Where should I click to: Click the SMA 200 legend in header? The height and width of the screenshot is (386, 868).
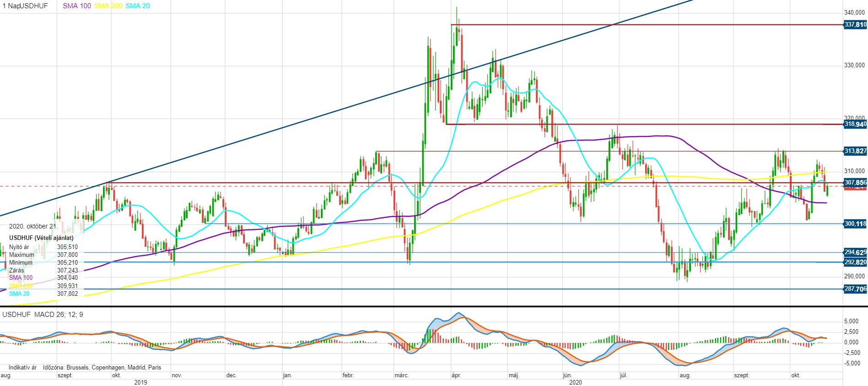pos(108,6)
